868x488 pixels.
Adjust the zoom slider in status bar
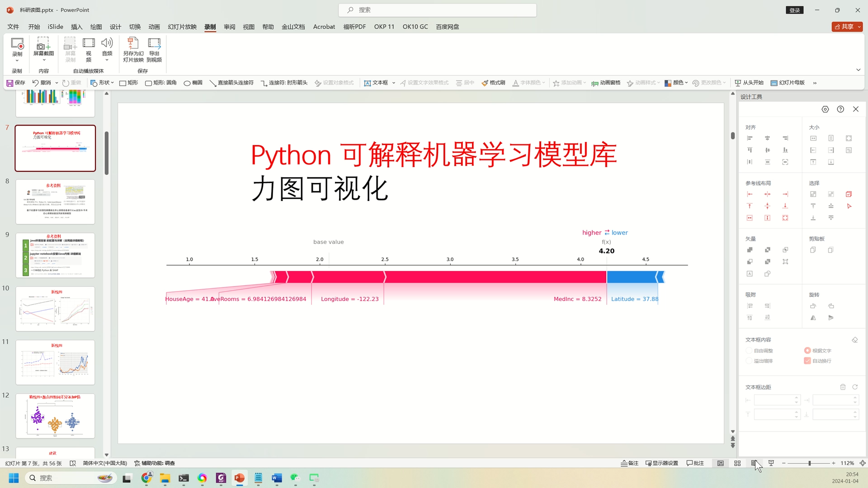pos(809,463)
